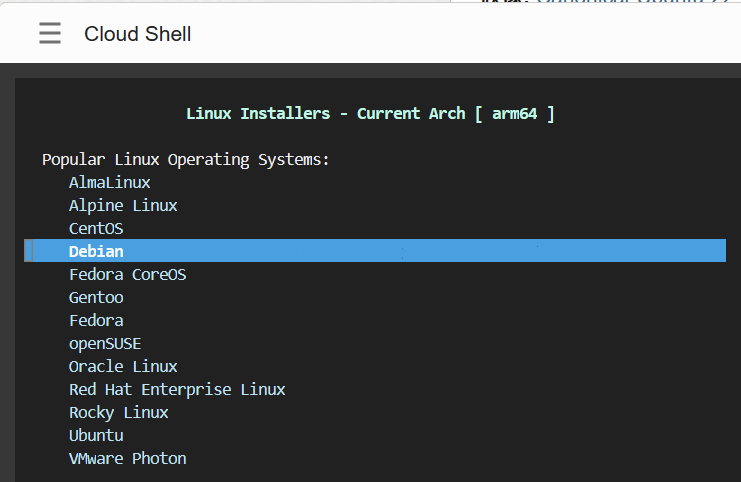Click the Cloud Shell title
The height and width of the screenshot is (482, 741).
(137, 34)
